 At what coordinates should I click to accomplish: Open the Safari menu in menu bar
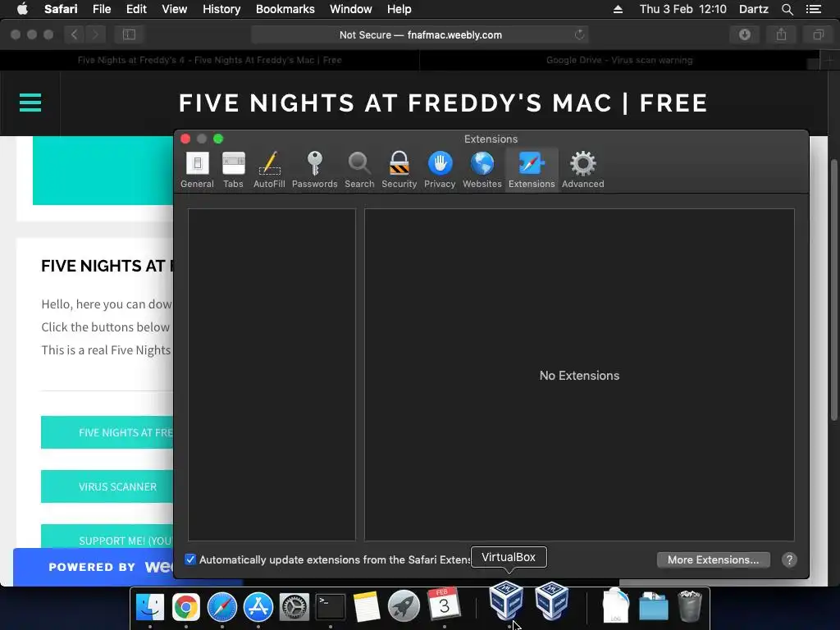click(61, 9)
